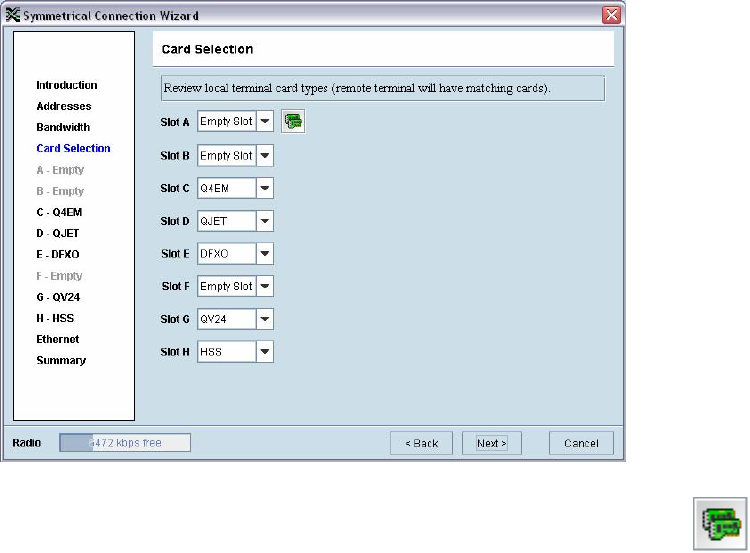Open the H - HSS step

(55, 318)
